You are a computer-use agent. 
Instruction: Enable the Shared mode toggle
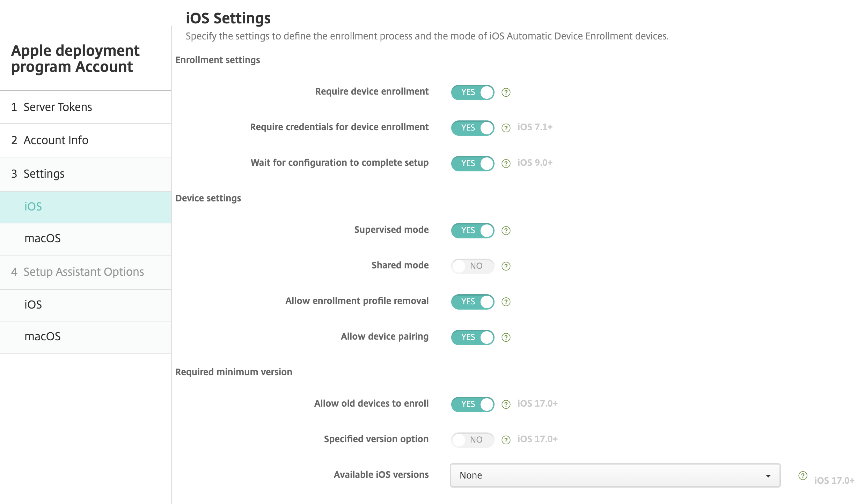473,266
